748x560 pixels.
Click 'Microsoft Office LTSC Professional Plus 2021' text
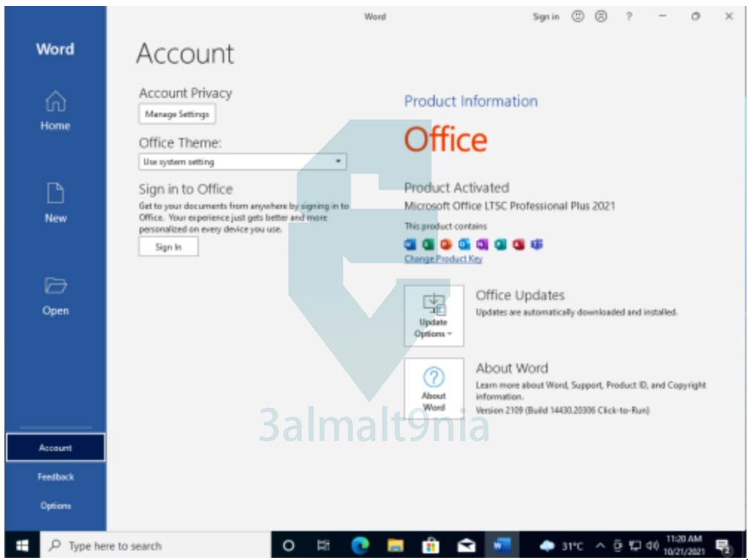click(510, 206)
